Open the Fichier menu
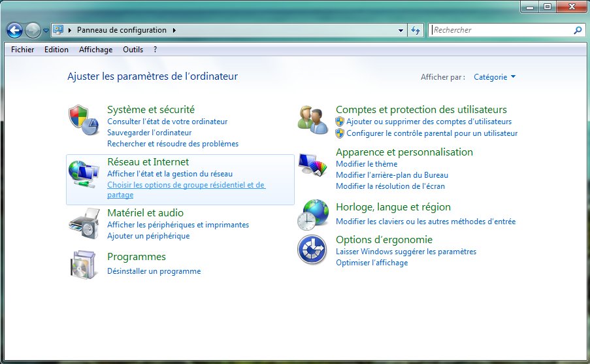The height and width of the screenshot is (364, 590). coord(23,50)
